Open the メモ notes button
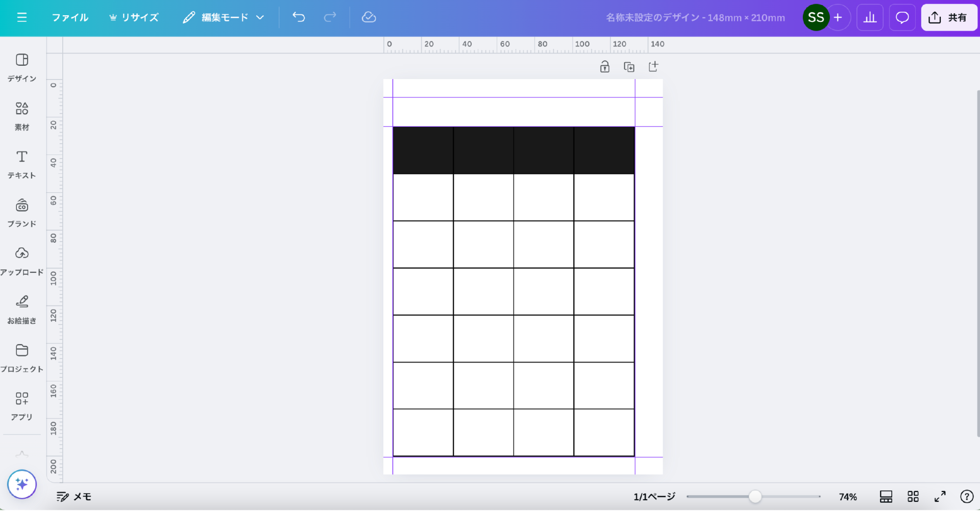Image resolution: width=980 pixels, height=514 pixels. click(x=74, y=497)
